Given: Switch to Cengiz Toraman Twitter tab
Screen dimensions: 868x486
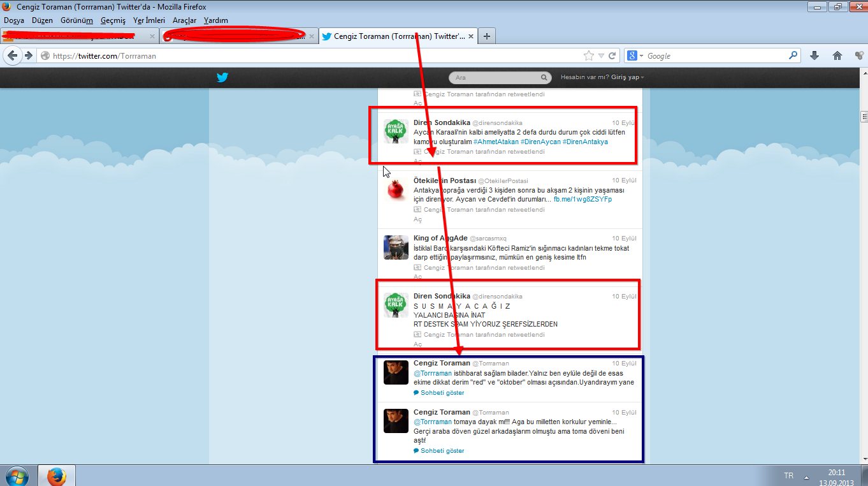Looking at the screenshot, I should [394, 36].
